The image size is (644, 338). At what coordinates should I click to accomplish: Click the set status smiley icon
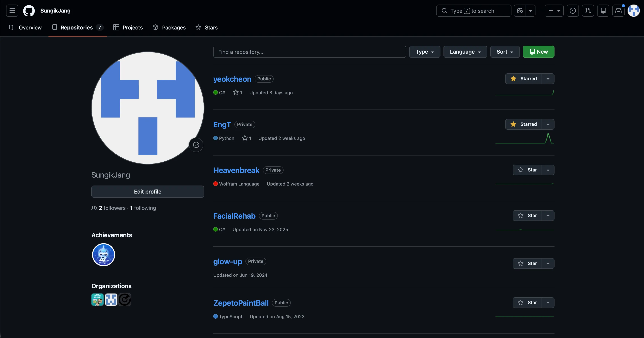click(196, 145)
